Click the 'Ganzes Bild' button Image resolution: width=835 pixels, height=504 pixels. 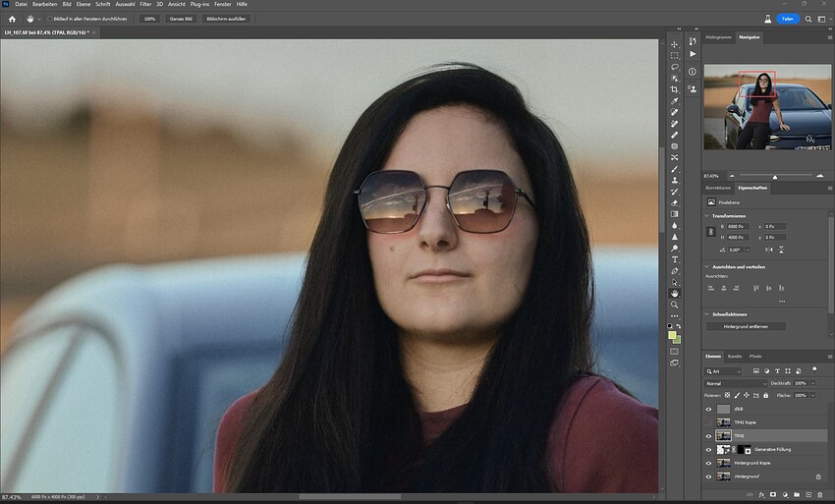point(181,19)
